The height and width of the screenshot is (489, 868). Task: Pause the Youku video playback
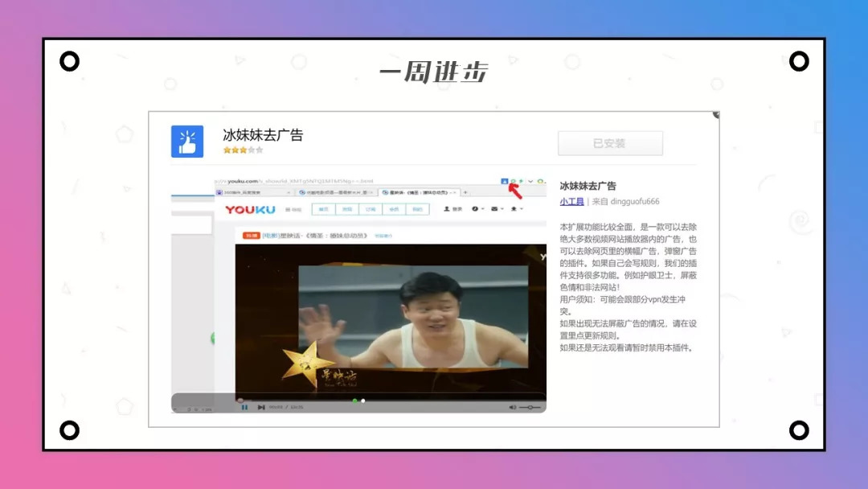(x=244, y=407)
